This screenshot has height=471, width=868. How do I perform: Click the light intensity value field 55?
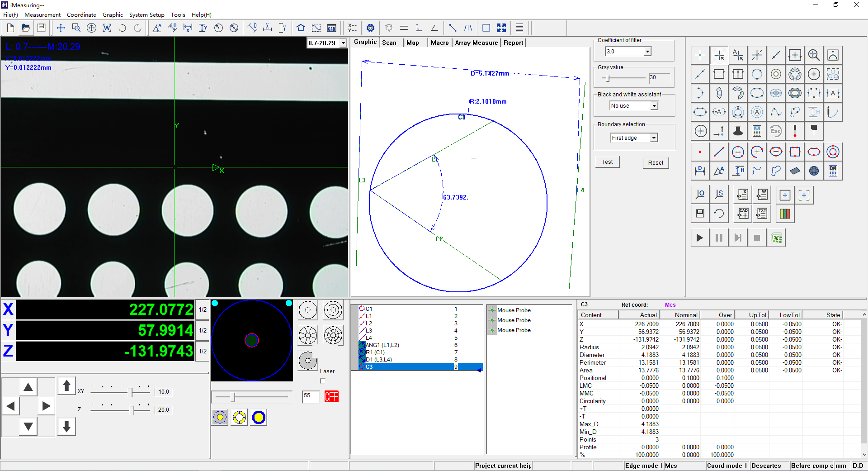click(311, 396)
